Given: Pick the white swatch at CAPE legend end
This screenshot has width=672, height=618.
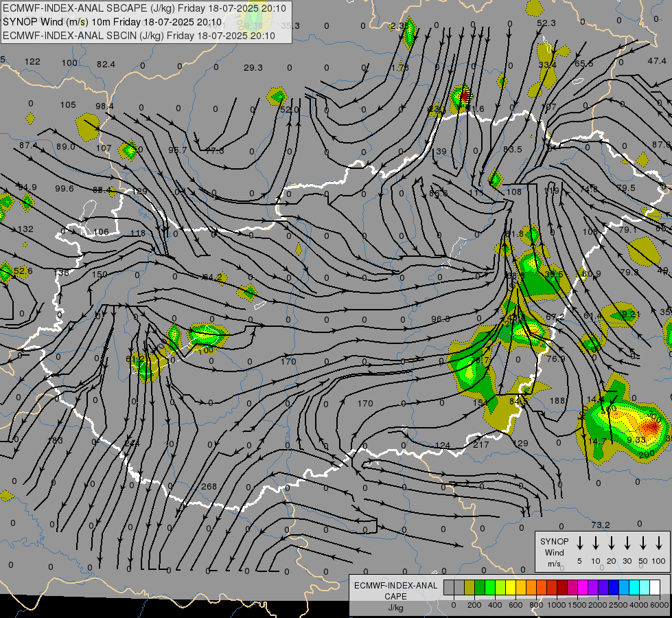Looking at the screenshot, I should [654, 588].
